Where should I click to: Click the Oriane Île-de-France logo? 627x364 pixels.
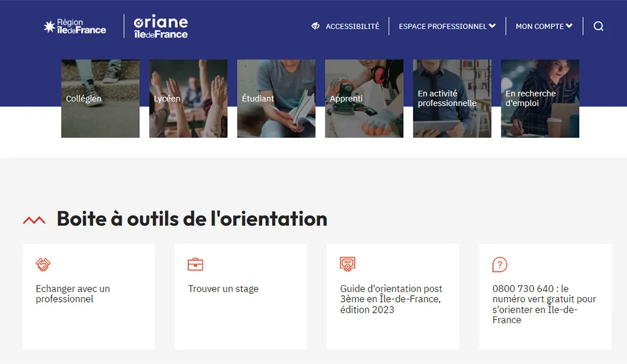tap(161, 26)
